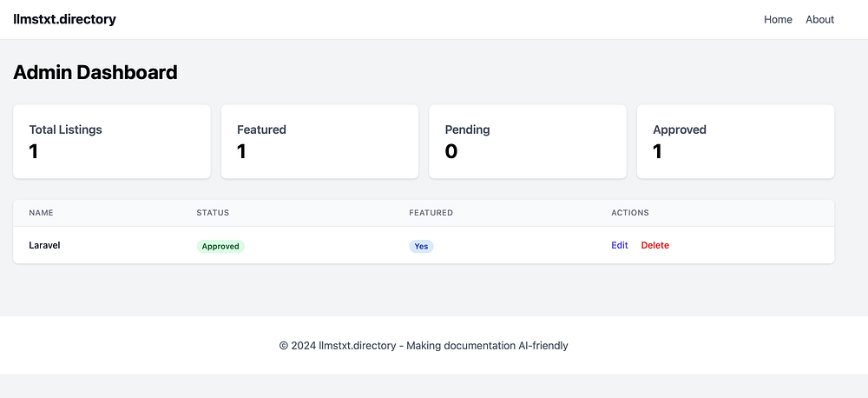This screenshot has height=398, width=868.
Task: Select the Total Listings stat card label
Action: tap(65, 129)
